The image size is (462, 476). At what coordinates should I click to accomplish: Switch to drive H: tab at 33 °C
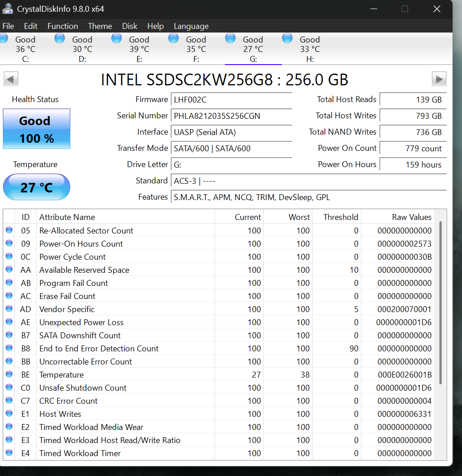(310, 49)
